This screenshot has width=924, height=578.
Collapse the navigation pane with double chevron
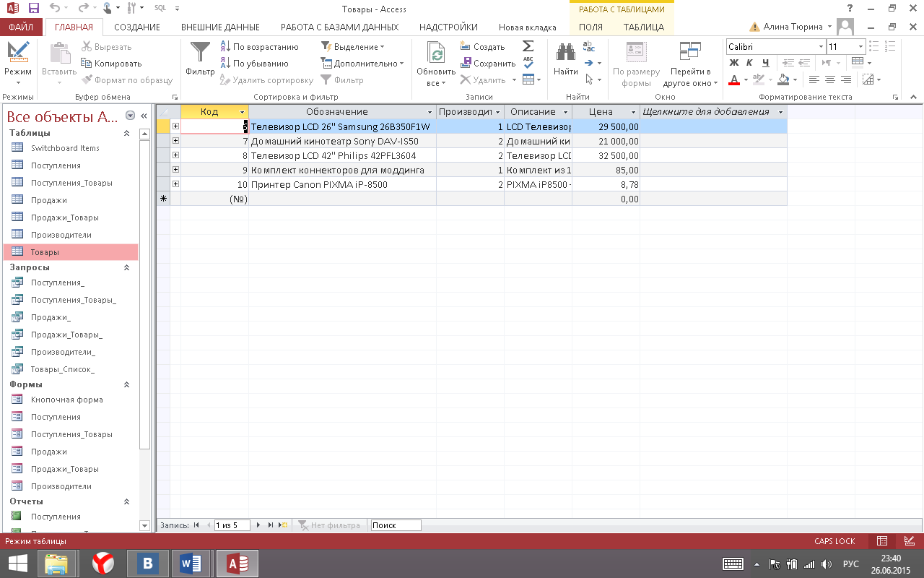(x=144, y=116)
